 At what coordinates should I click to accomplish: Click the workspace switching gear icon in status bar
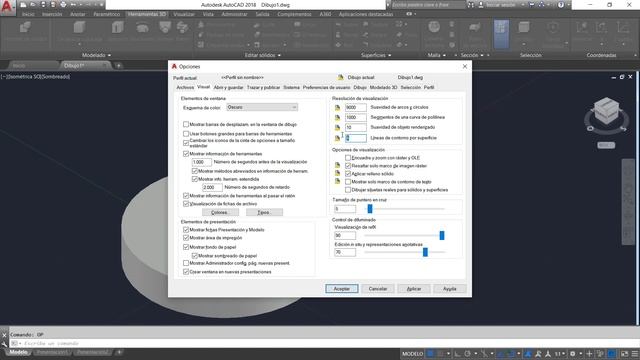click(x=572, y=354)
